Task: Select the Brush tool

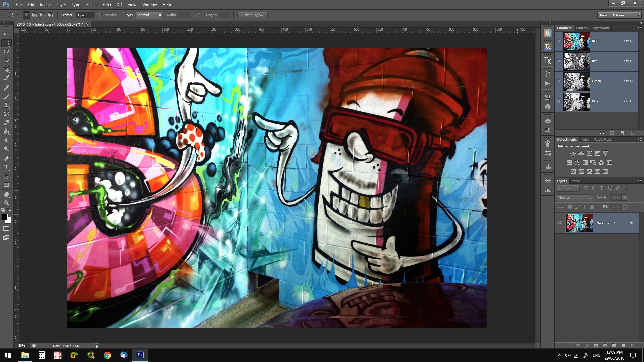Action: point(6,97)
